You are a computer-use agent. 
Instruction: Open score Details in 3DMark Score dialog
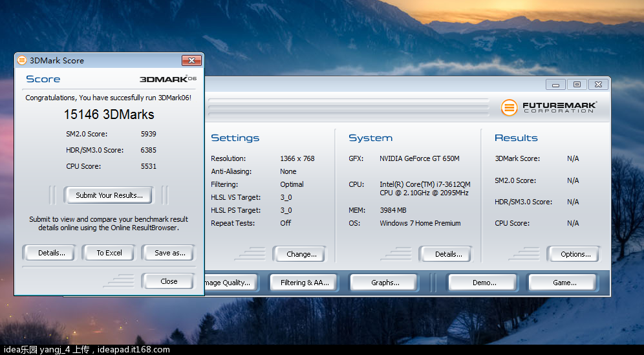pyautogui.click(x=51, y=253)
